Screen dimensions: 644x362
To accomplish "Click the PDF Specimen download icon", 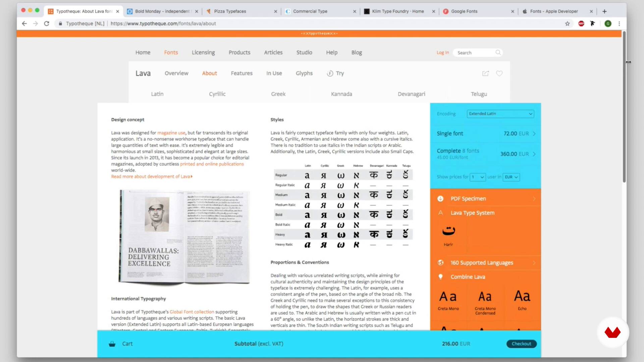I will point(440,199).
